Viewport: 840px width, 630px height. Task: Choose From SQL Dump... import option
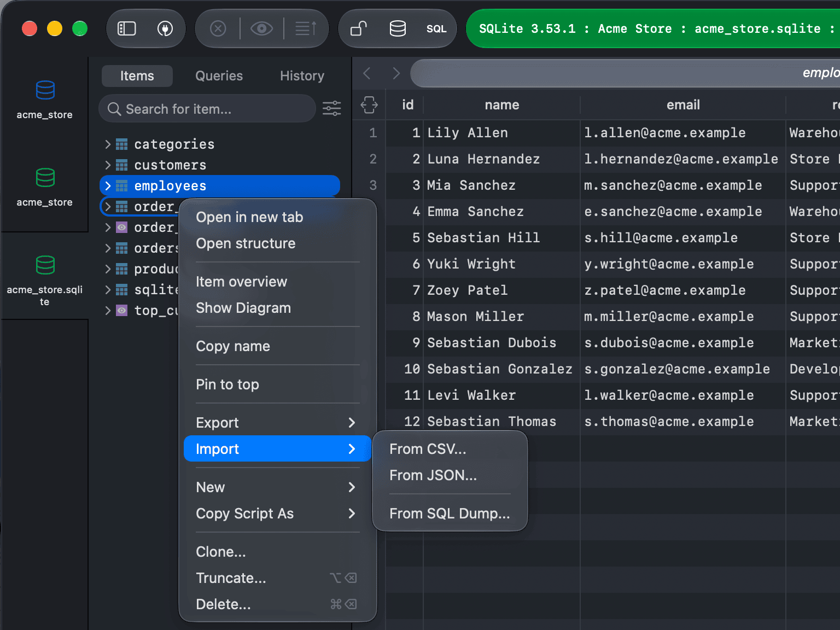tap(450, 514)
